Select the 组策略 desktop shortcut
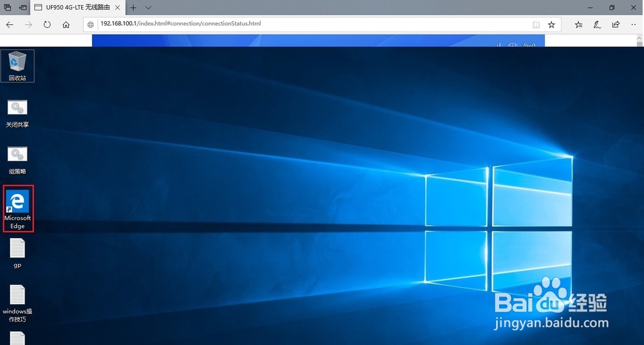The height and width of the screenshot is (345, 644). pos(17,160)
